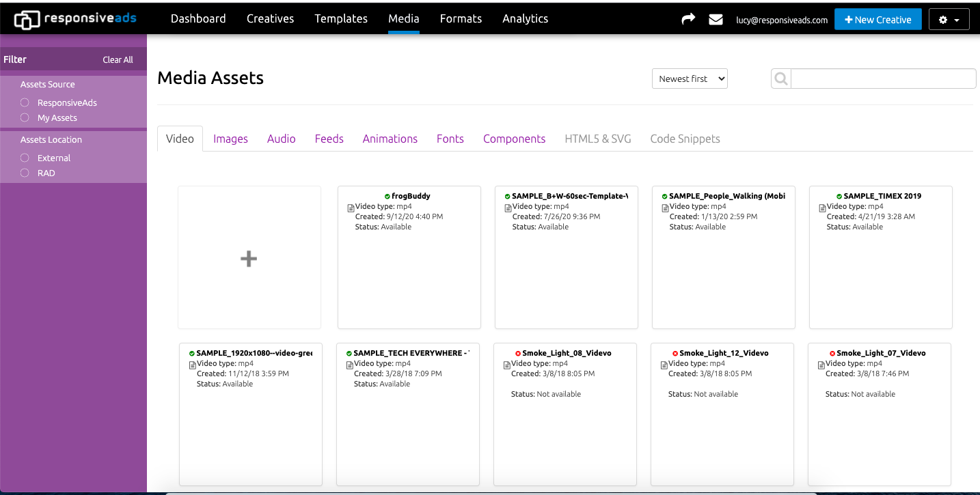Click the Assets Location filter heading
This screenshot has width=980, height=495.
(x=51, y=140)
